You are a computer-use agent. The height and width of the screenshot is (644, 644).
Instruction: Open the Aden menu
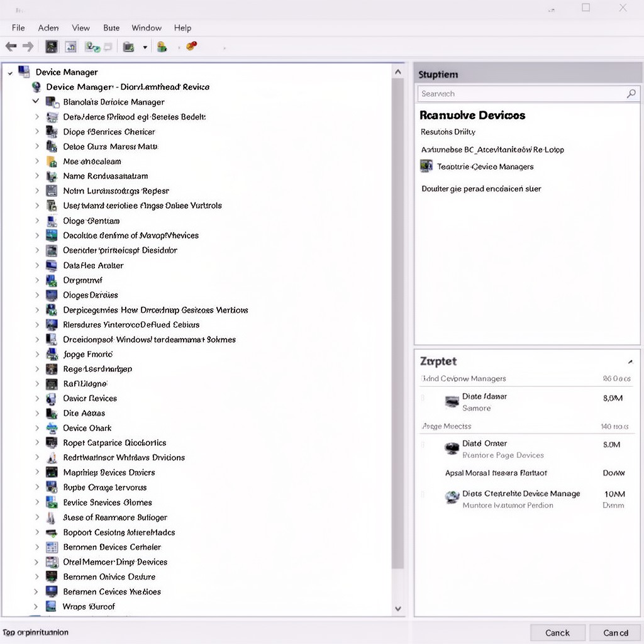[x=48, y=28]
